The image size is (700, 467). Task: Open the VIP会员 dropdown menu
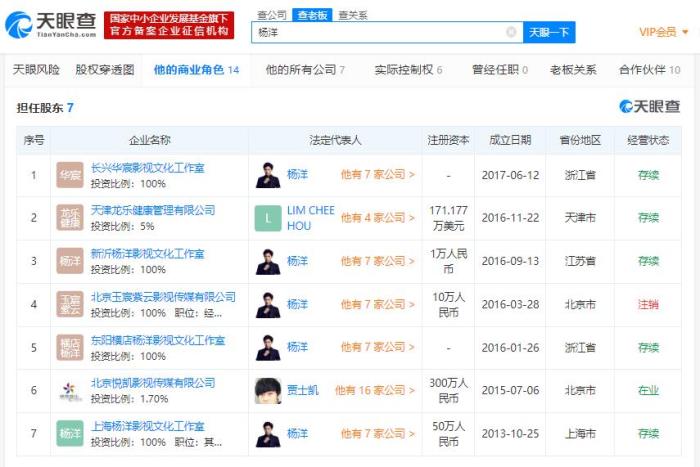663,32
